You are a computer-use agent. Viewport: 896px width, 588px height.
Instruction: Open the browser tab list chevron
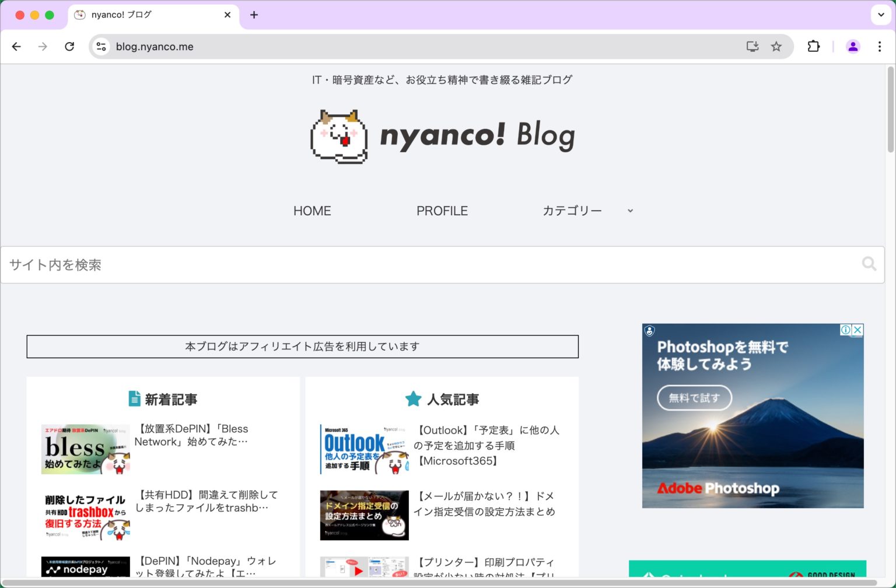(x=880, y=15)
